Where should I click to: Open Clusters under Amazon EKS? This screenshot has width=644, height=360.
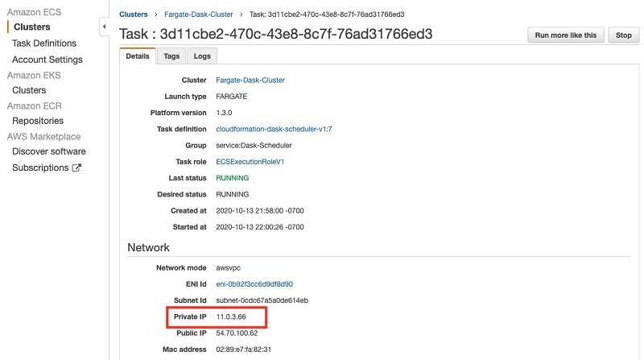click(29, 90)
